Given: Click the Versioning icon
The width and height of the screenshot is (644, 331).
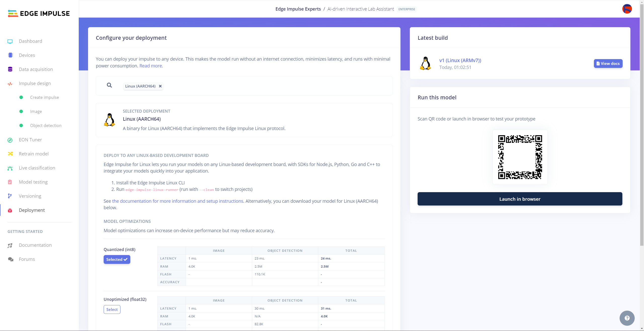Looking at the screenshot, I should click(x=10, y=196).
